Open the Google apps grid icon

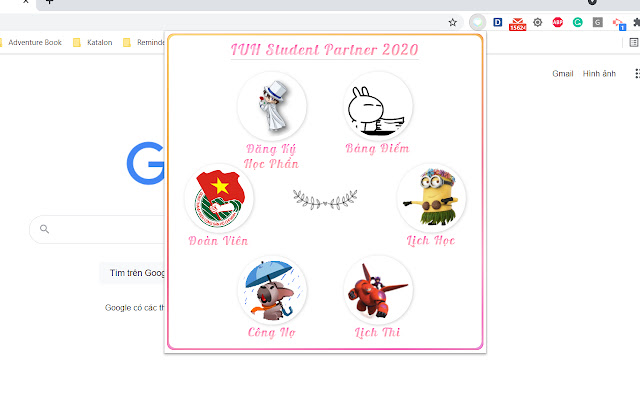(x=637, y=73)
